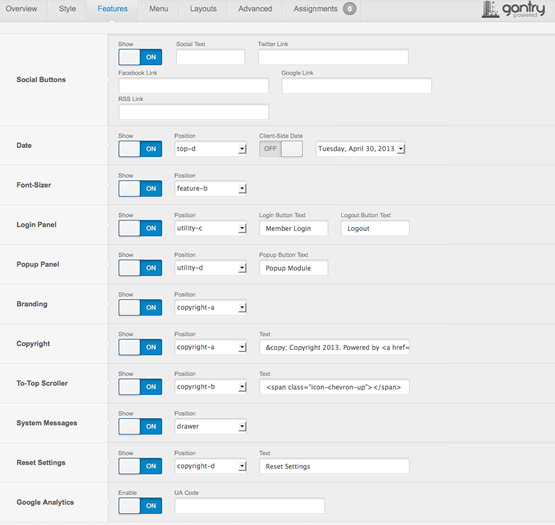This screenshot has width=555, height=525.
Task: Click the Member Login text field
Action: click(293, 228)
